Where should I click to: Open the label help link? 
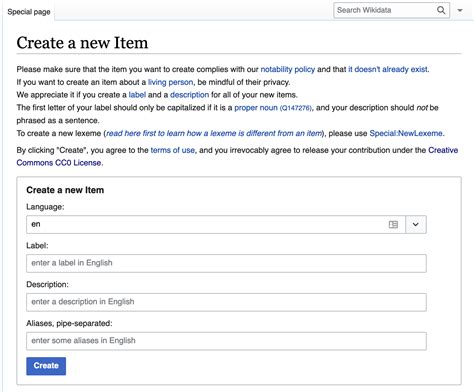tap(137, 95)
